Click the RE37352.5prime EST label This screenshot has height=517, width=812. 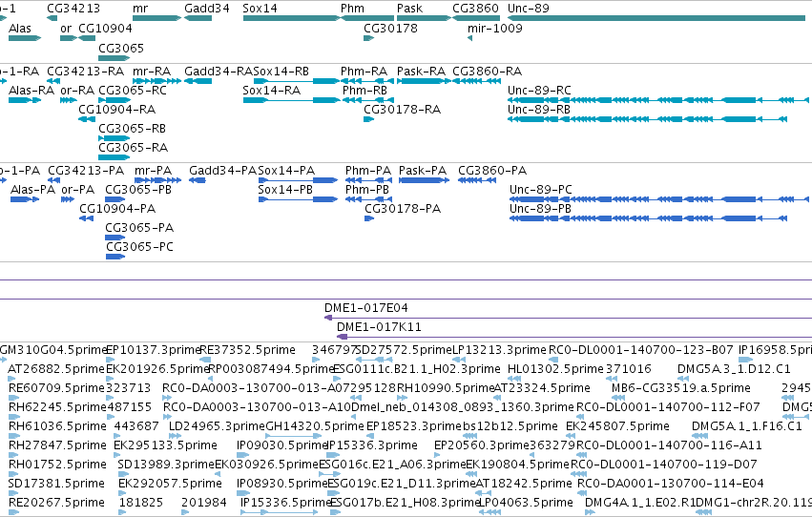[247, 350]
